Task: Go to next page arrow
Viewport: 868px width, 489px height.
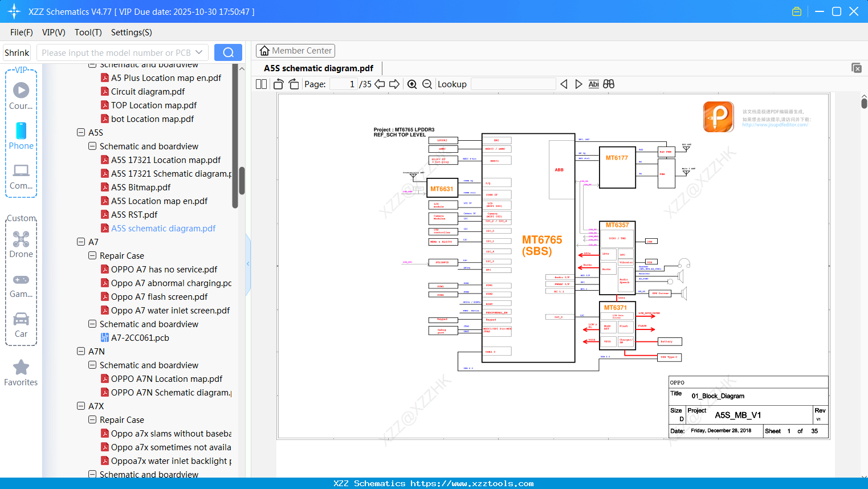Action: (x=394, y=84)
